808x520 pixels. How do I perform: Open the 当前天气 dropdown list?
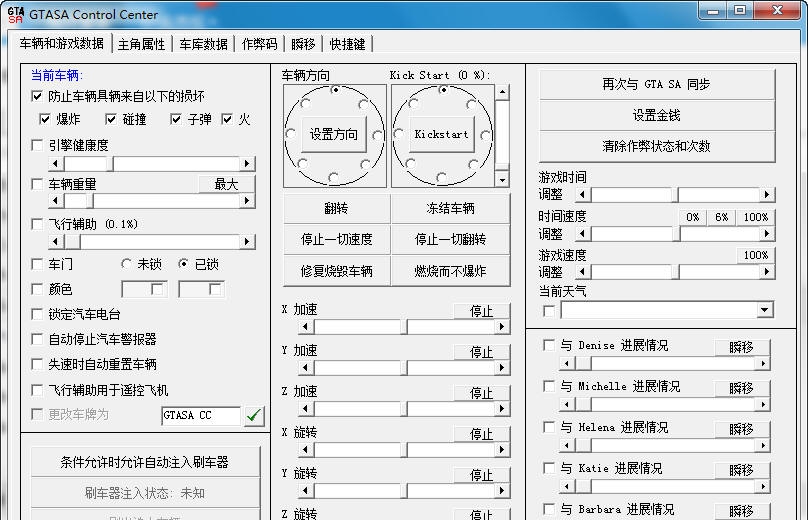click(x=765, y=310)
